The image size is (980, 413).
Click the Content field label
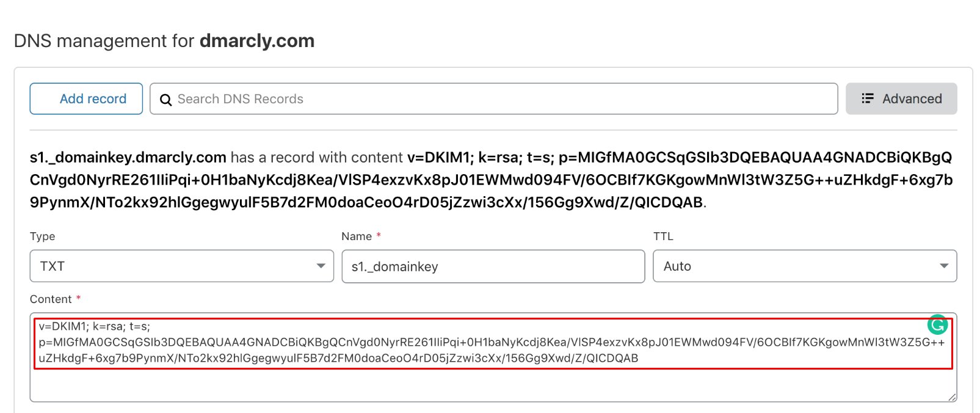[51, 299]
